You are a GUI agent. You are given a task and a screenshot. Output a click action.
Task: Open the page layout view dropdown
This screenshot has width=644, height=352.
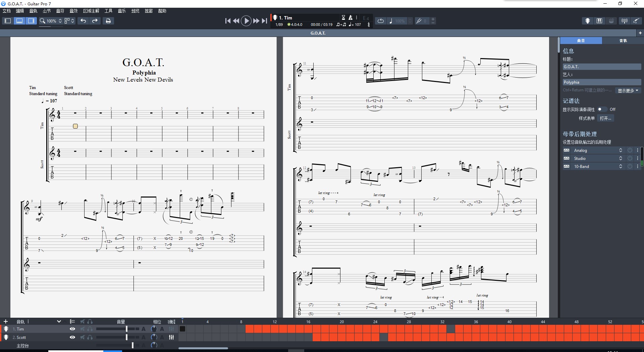tap(69, 21)
